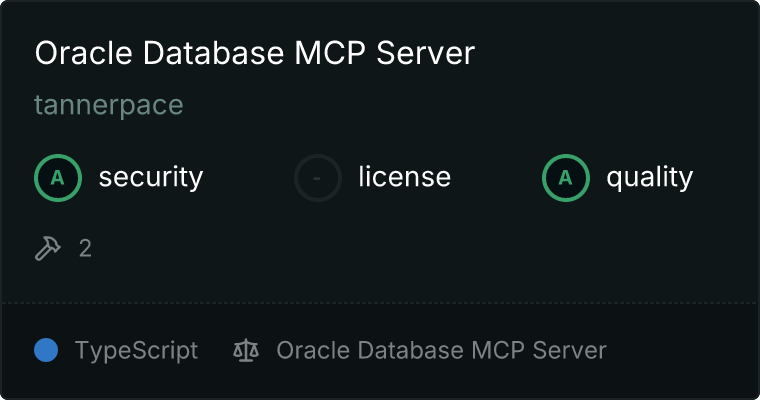This screenshot has height=400, width=760.
Task: Click the balance scale license icon
Action: coord(245,351)
